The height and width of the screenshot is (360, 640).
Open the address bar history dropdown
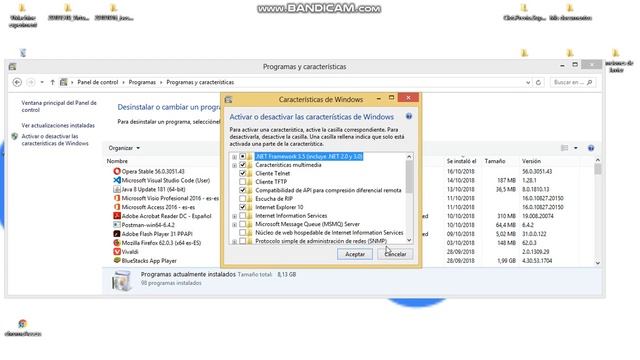(x=528, y=82)
